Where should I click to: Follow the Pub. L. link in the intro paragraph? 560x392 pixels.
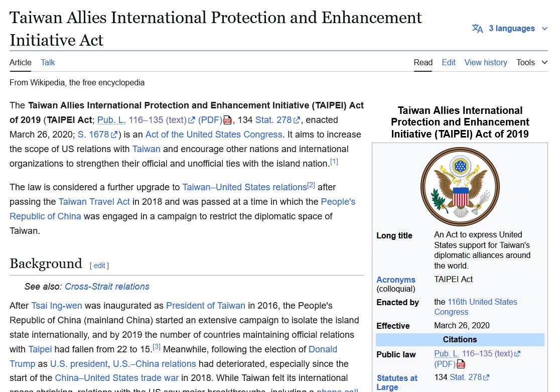click(111, 120)
